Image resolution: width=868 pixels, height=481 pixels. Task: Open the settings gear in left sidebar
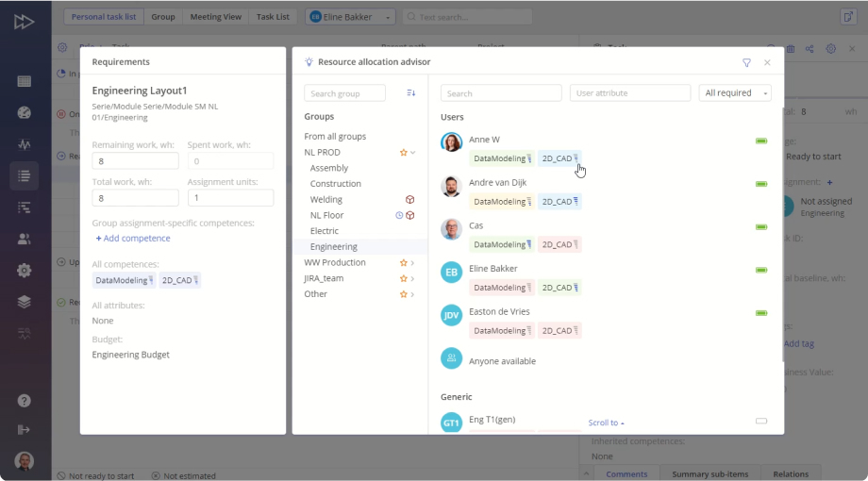pyautogui.click(x=24, y=271)
